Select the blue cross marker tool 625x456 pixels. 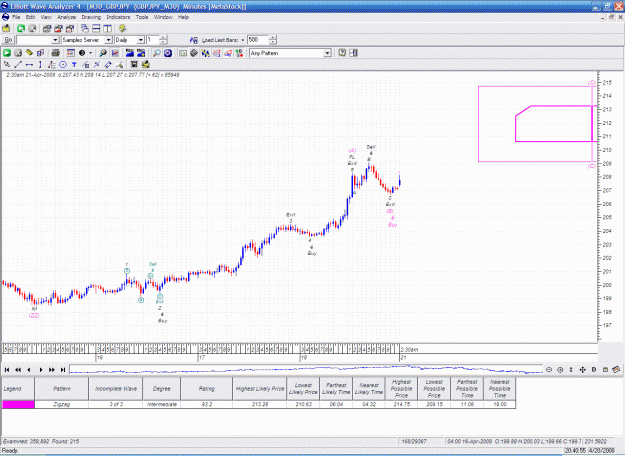[96, 65]
